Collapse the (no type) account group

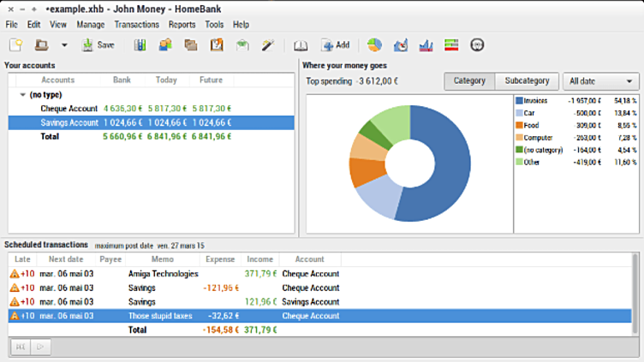coord(23,95)
